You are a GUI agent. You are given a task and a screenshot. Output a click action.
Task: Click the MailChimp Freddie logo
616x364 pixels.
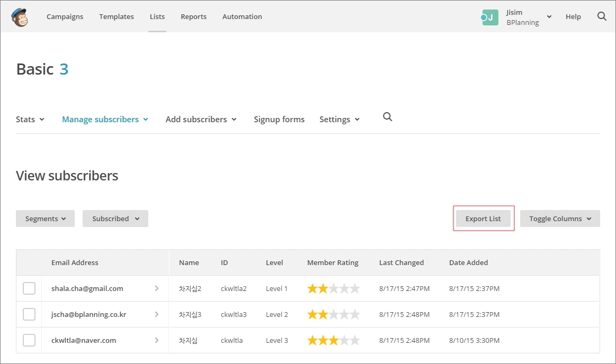[20, 16]
